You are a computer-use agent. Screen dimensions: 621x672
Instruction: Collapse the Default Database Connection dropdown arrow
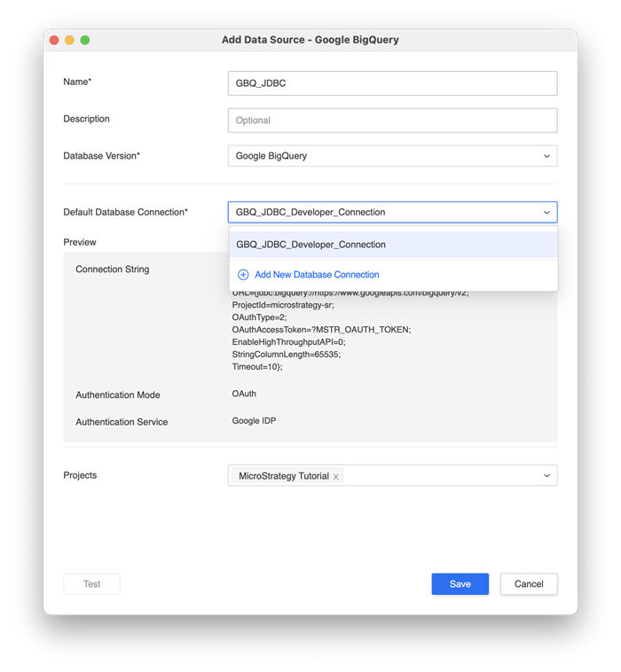click(546, 213)
